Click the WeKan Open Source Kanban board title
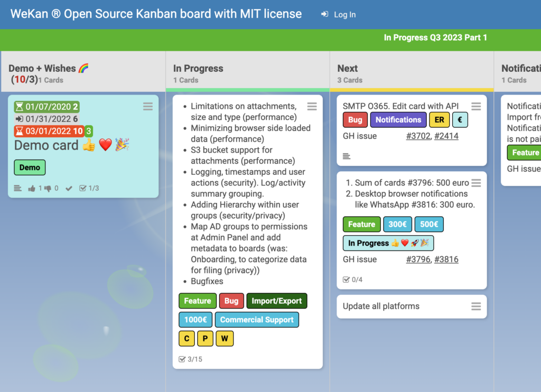The width and height of the screenshot is (541, 392). click(156, 14)
